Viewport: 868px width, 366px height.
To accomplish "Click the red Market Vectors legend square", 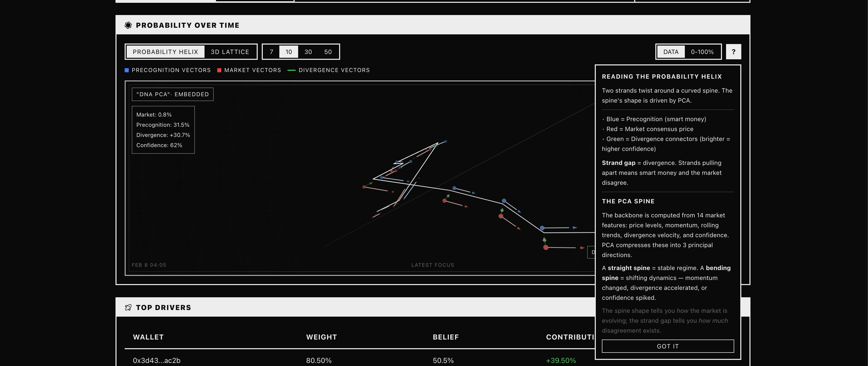I will pos(219,70).
